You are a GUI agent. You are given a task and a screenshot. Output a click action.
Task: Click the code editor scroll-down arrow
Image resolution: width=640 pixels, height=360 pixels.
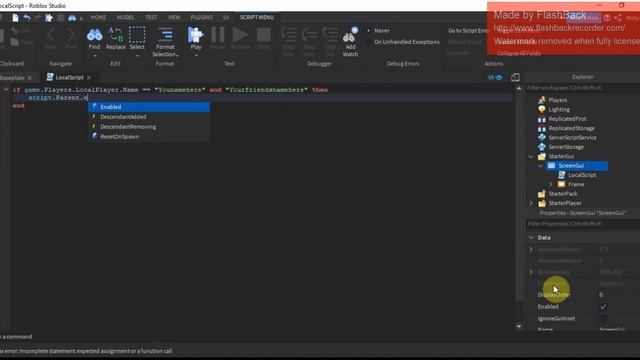tap(519, 326)
